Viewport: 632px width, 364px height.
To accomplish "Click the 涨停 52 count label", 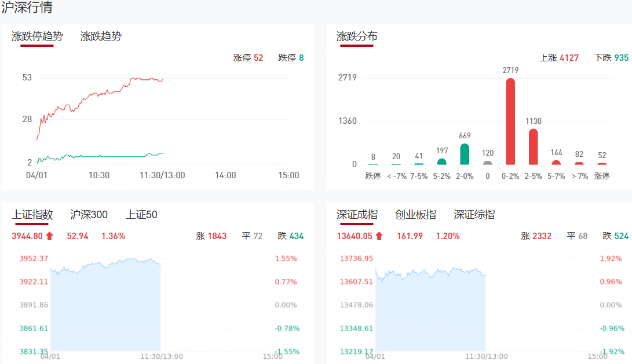I will (x=248, y=58).
